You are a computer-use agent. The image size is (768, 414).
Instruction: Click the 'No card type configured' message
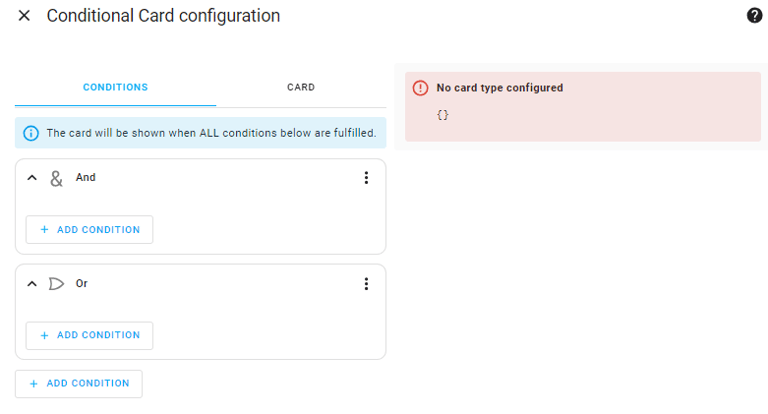(500, 88)
